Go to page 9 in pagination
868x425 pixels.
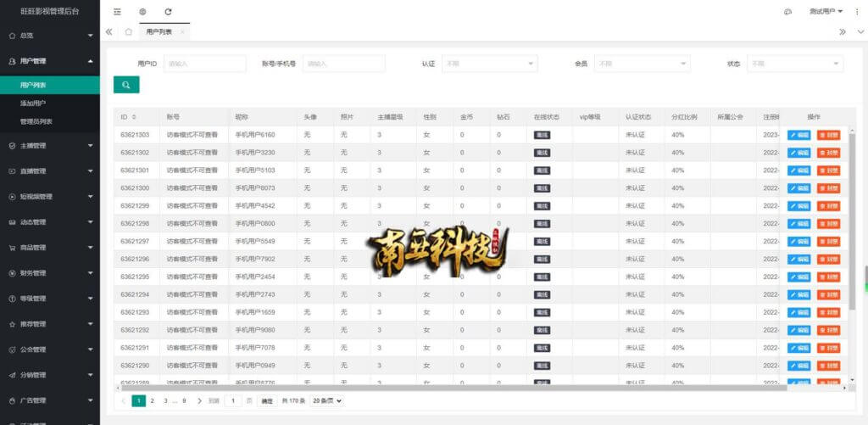tap(184, 400)
